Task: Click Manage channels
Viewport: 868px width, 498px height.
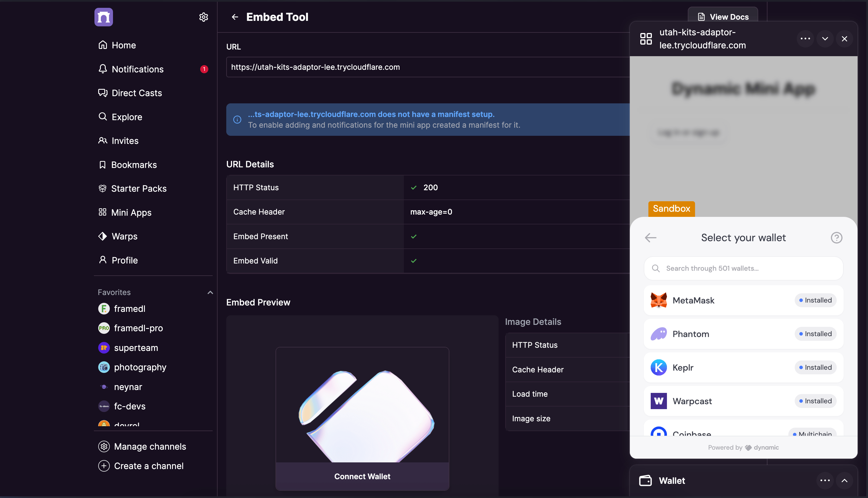Action: click(142, 447)
